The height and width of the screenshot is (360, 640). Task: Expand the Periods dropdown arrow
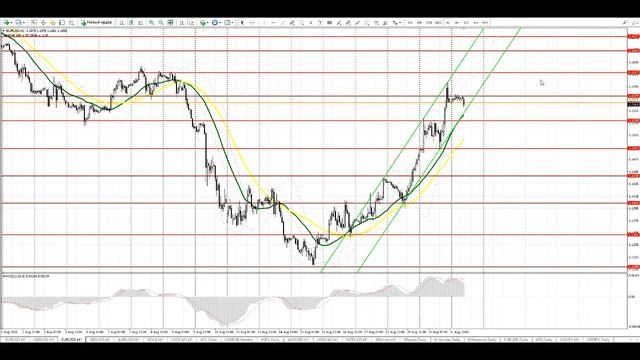[x=220, y=22]
